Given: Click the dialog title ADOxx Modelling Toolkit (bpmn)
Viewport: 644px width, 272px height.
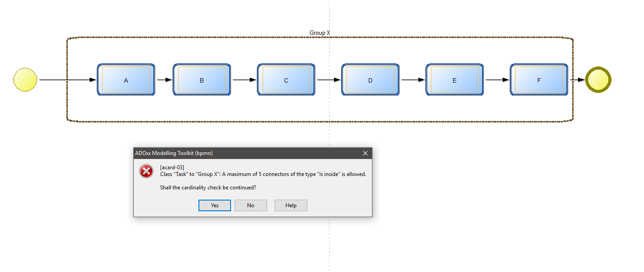Looking at the screenshot, I should (x=174, y=153).
